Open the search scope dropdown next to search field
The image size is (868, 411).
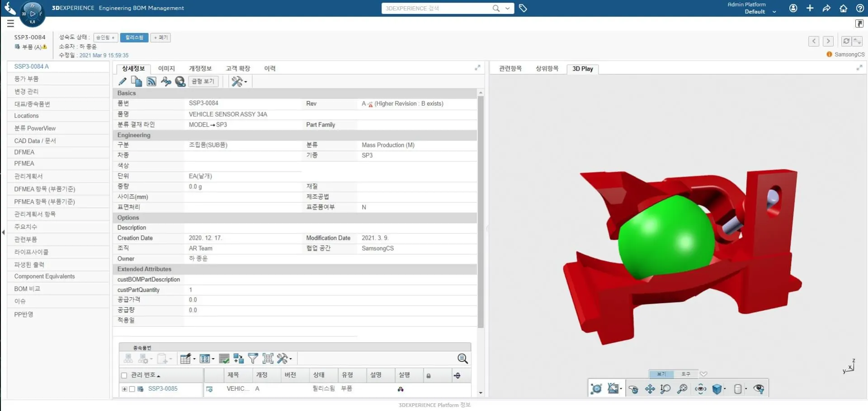coord(507,8)
